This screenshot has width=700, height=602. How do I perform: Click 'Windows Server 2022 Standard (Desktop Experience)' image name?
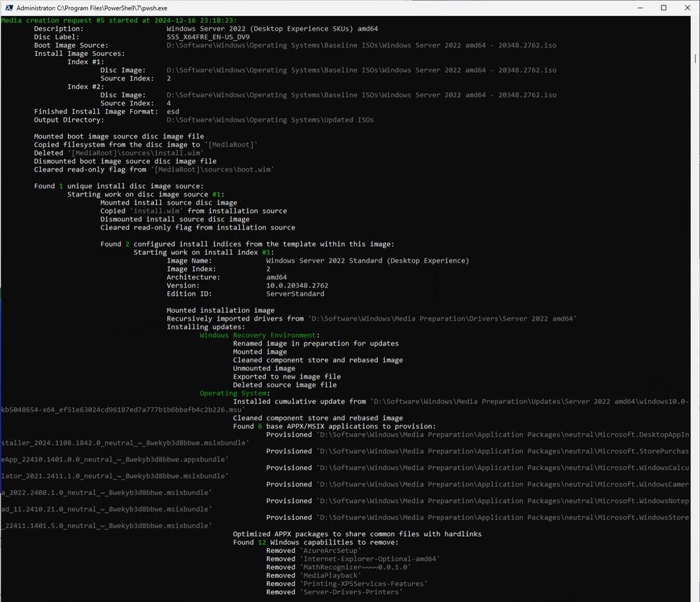pos(367,261)
